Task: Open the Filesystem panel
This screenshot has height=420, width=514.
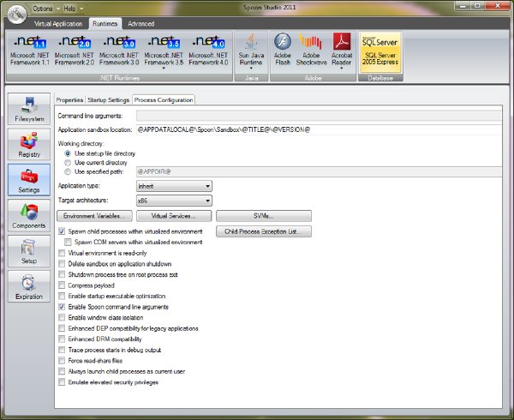Action: tap(29, 109)
